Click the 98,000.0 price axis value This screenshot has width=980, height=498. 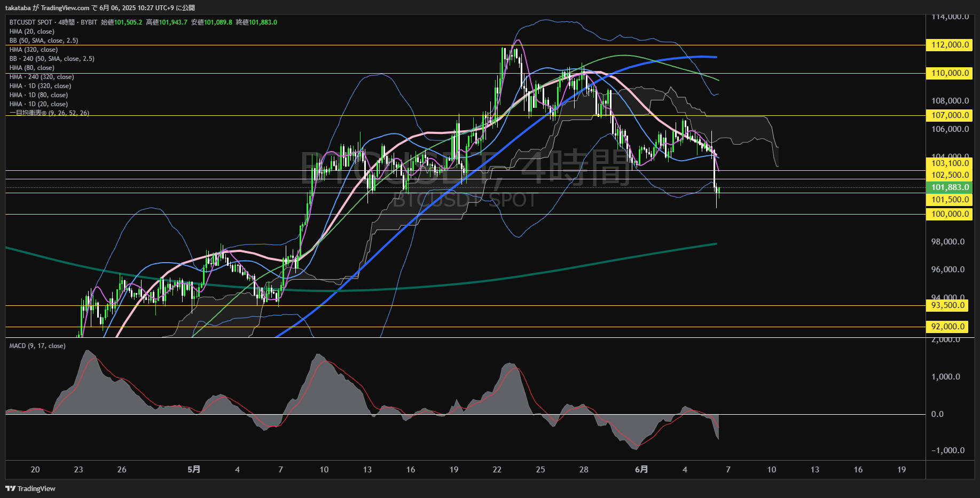click(x=948, y=242)
